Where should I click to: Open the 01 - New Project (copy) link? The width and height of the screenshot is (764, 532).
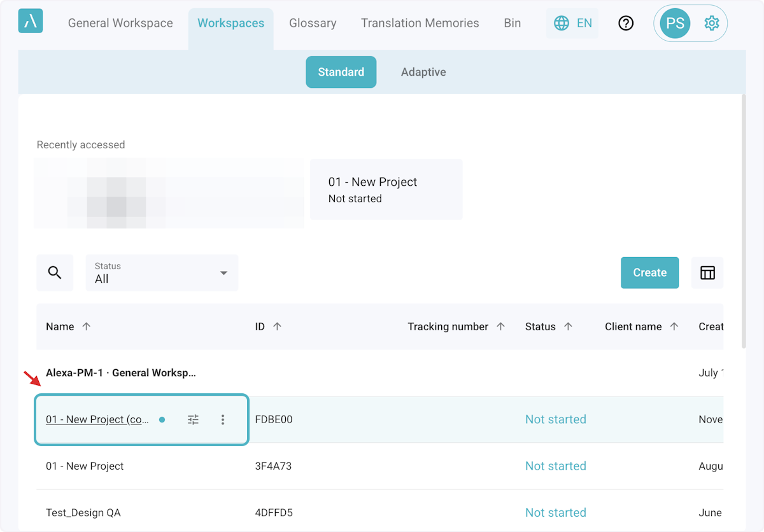click(x=97, y=419)
